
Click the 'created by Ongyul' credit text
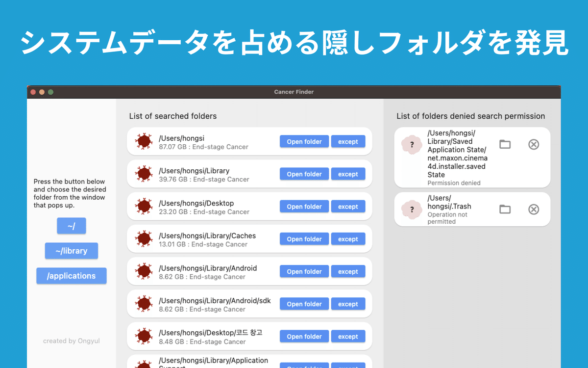coord(72,341)
